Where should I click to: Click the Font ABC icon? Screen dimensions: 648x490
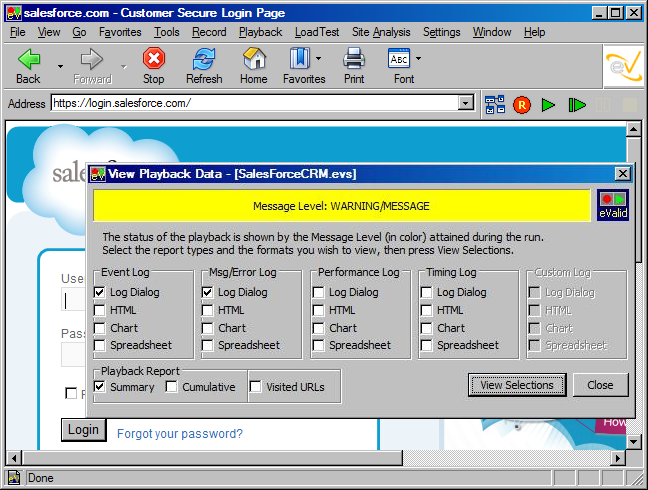click(x=399, y=58)
